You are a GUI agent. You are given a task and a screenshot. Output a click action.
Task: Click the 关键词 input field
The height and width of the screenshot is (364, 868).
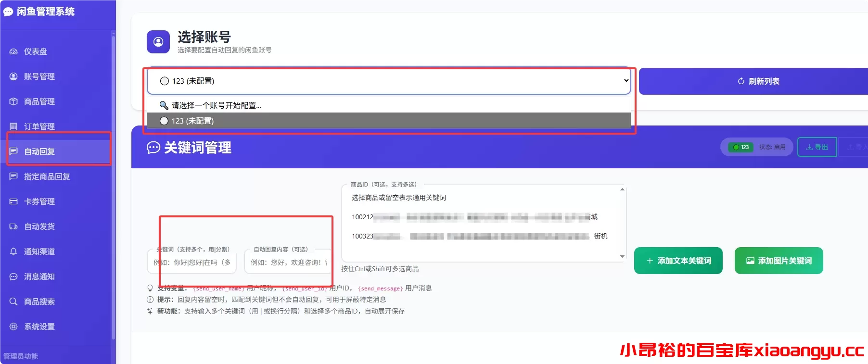(191, 262)
